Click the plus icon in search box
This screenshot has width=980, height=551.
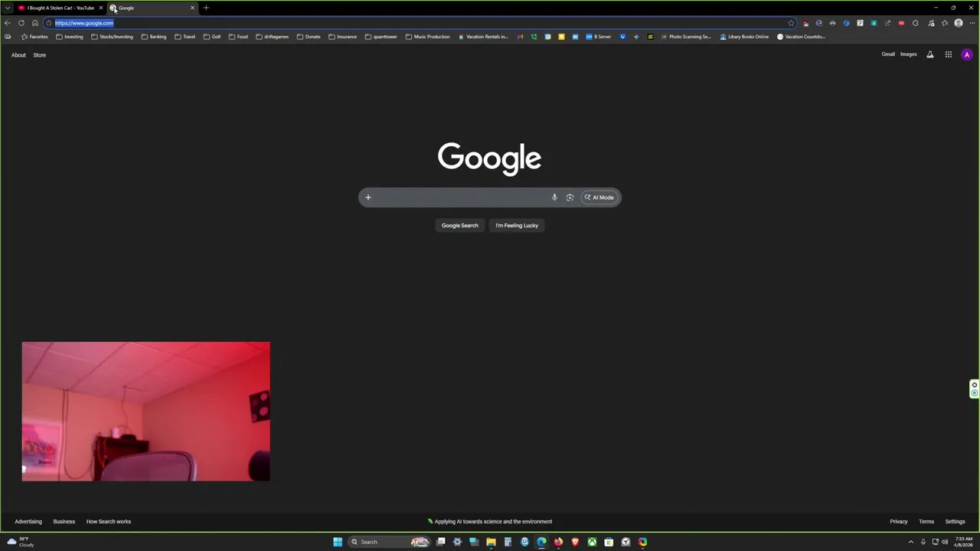point(368,197)
